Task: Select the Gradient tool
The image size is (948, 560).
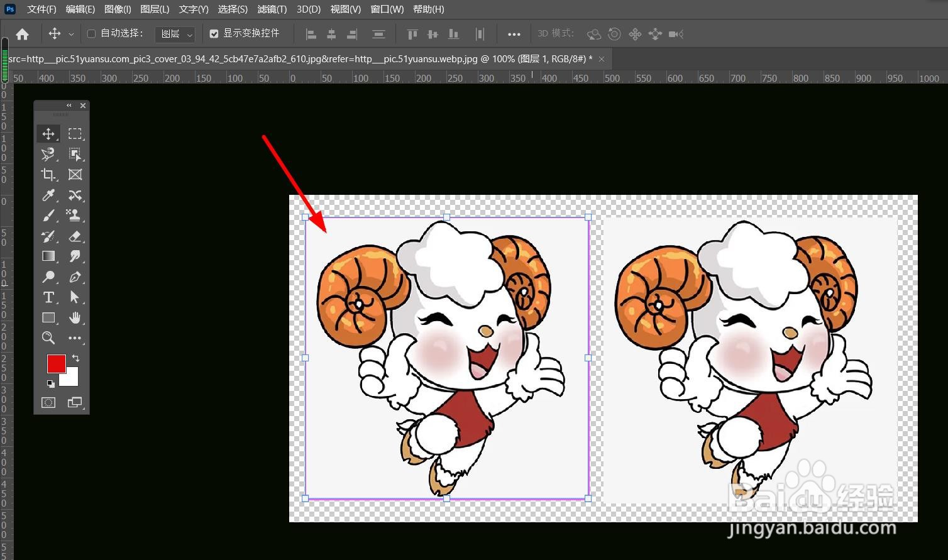Action: pyautogui.click(x=48, y=256)
